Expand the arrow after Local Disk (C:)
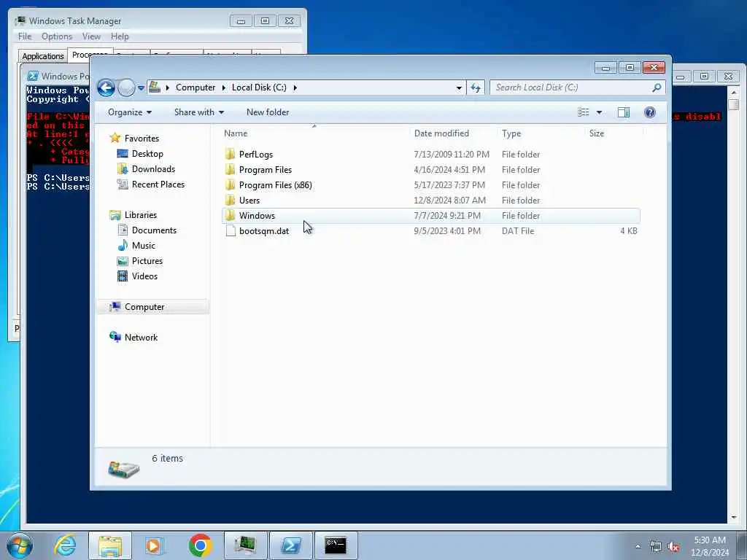Screen dimensions: 747x560 pos(295,87)
